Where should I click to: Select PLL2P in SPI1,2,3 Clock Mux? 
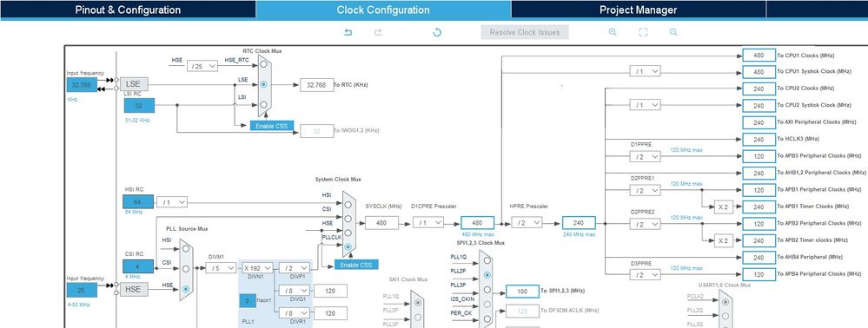tap(487, 274)
